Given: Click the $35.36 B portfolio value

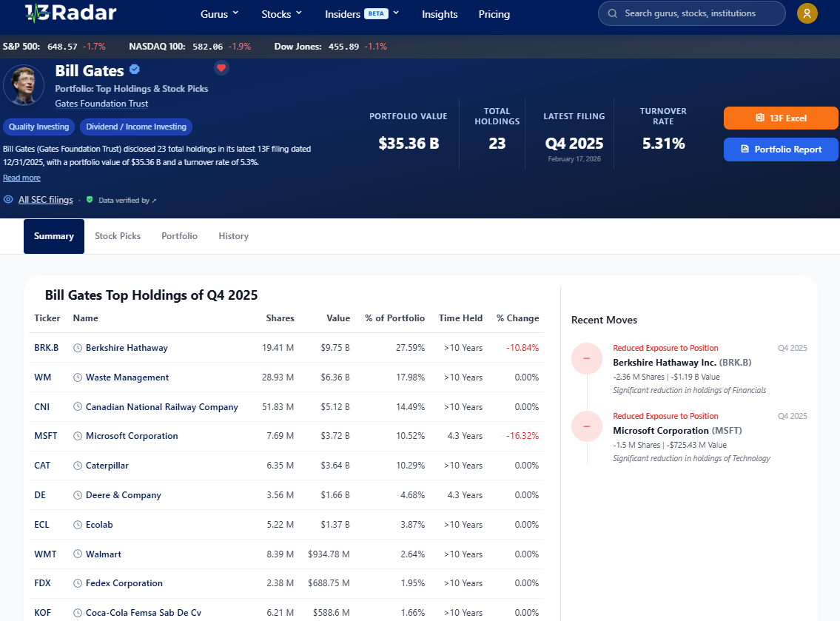Looking at the screenshot, I should (409, 144).
